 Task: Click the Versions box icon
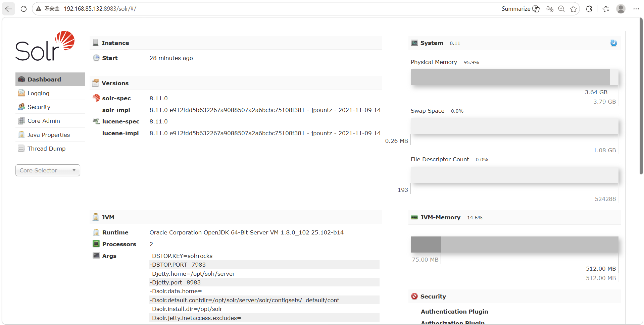coord(96,83)
